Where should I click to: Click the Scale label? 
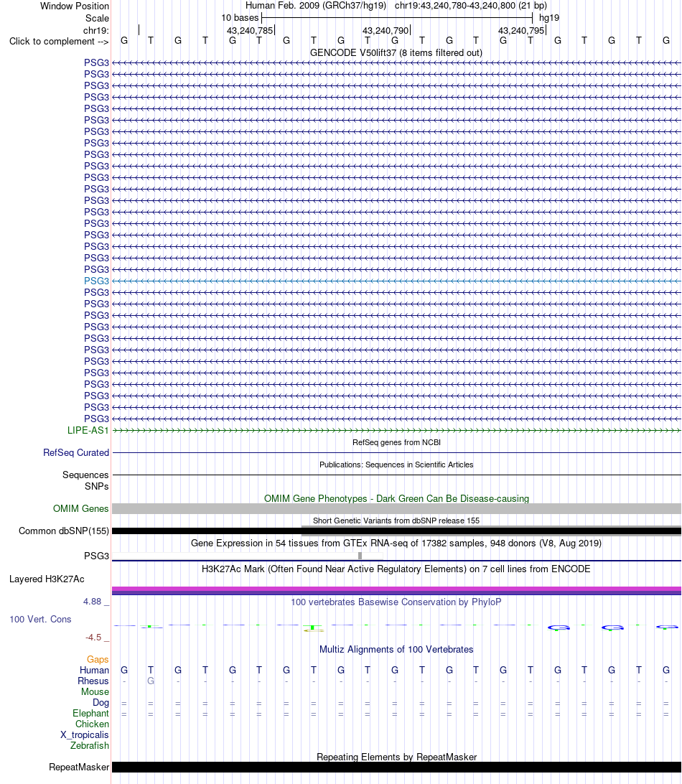pyautogui.click(x=97, y=18)
